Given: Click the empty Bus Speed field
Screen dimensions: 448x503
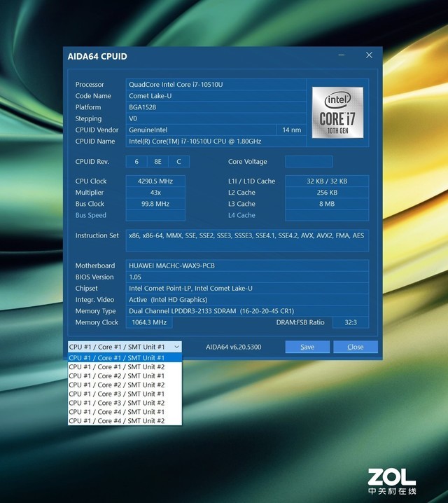Looking at the screenshot, I should coord(155,215).
